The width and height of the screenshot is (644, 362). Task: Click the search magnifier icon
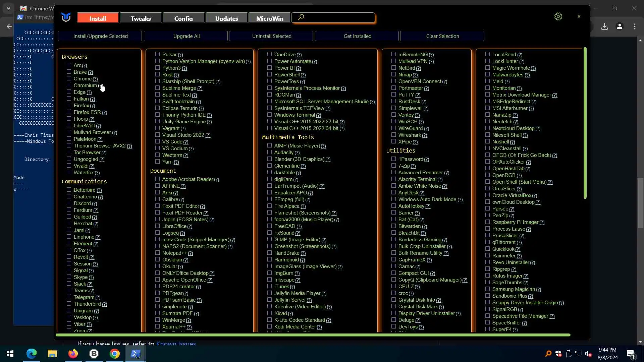301,17
